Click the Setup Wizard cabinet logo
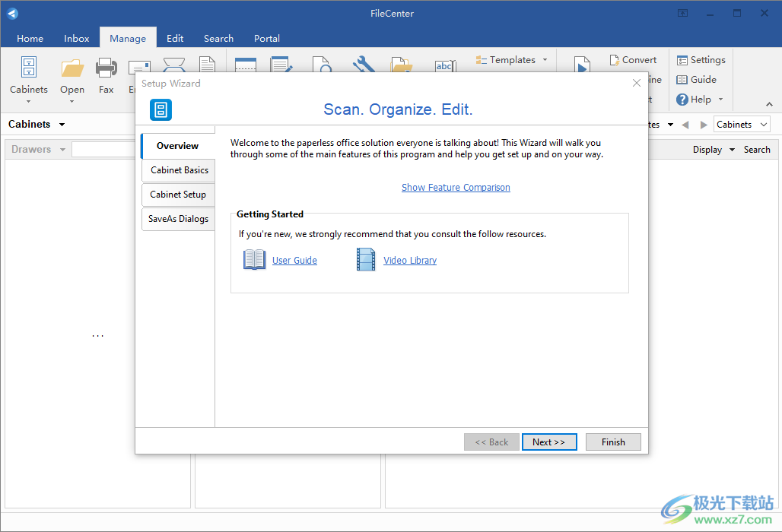782x532 pixels. [161, 109]
